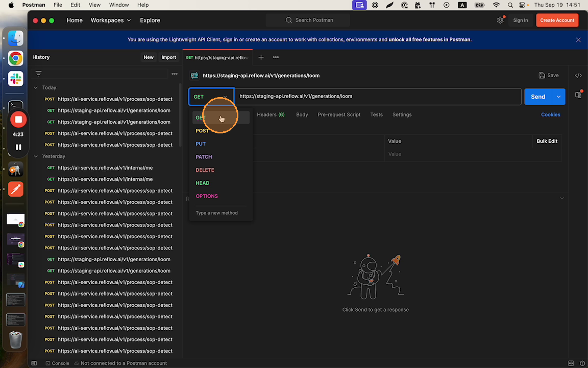This screenshot has height=368, width=588.
Task: Select PATCH in the method list
Action: tap(221, 157)
